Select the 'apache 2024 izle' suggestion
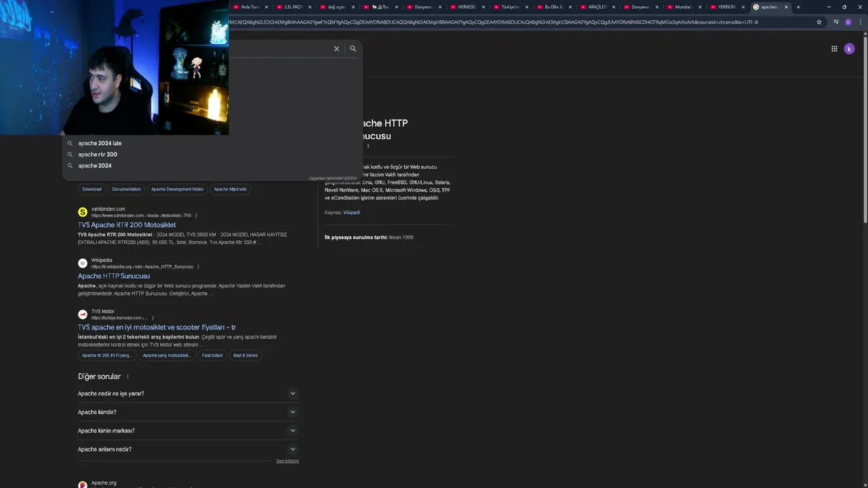868x488 pixels. click(100, 143)
